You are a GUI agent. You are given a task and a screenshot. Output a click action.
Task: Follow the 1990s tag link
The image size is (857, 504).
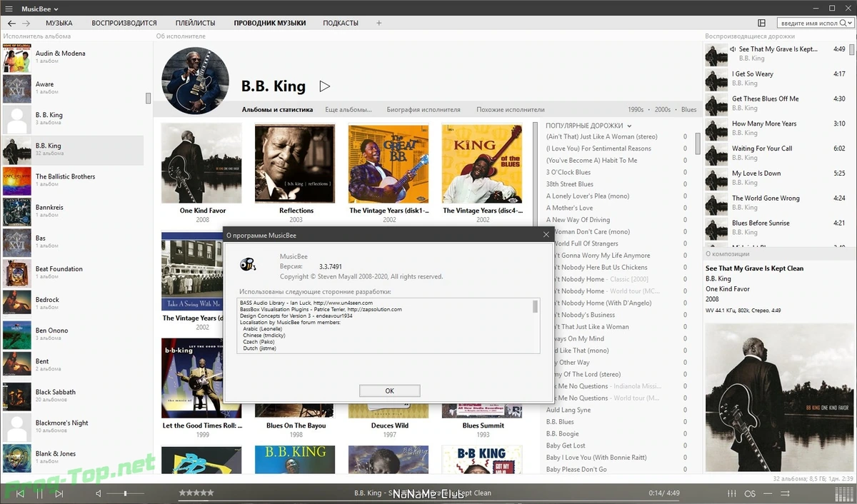click(636, 110)
